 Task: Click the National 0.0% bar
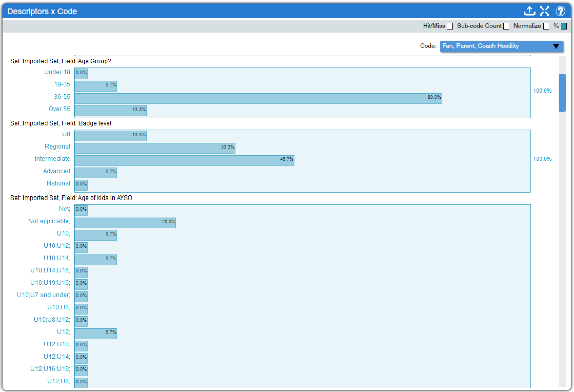pos(81,185)
